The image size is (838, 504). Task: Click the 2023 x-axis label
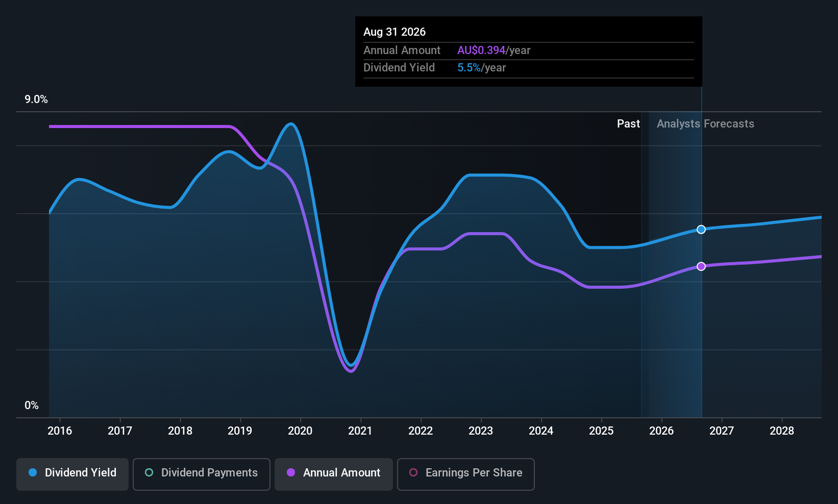481,431
